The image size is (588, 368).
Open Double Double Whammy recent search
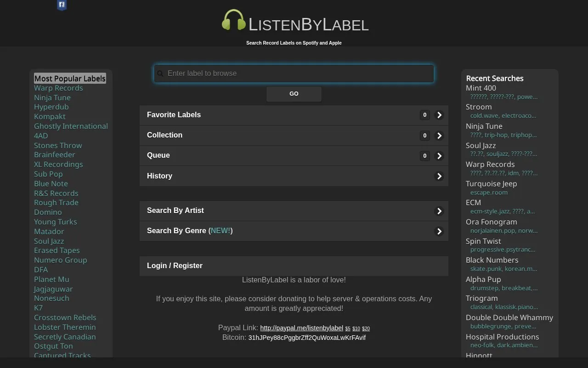click(509, 317)
